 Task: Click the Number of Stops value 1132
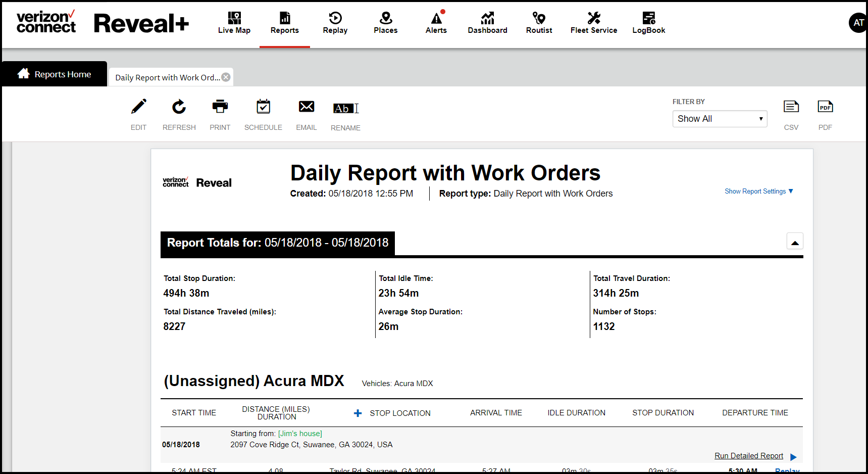(604, 326)
